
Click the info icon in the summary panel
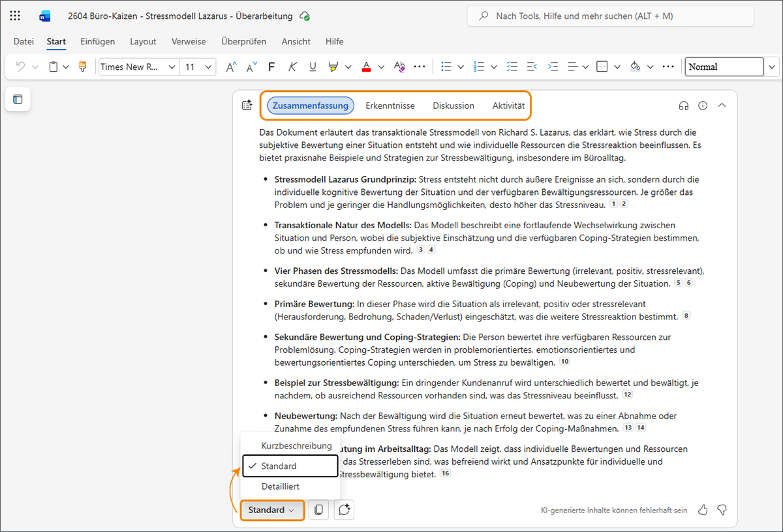[x=703, y=106]
